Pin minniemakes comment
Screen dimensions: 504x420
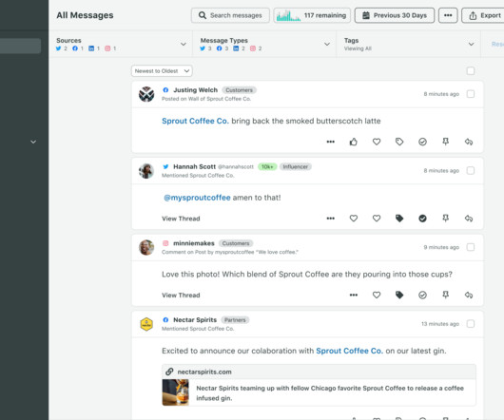click(445, 295)
